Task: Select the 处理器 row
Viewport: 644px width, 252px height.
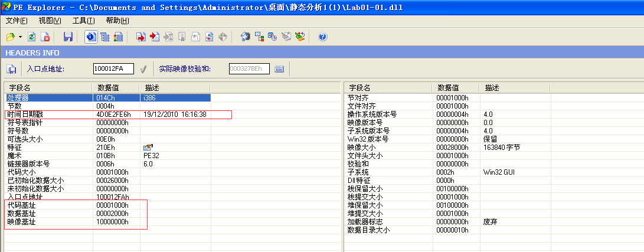Action: pos(108,98)
